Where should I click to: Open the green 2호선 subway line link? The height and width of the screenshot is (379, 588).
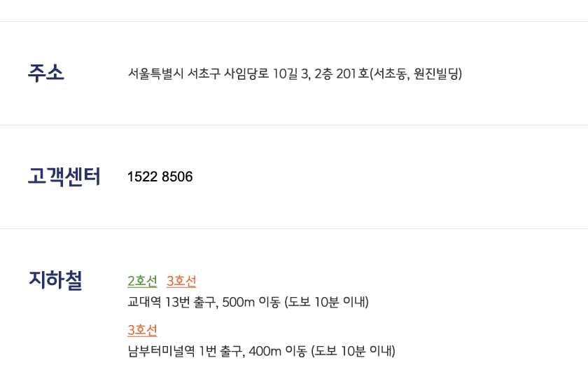tap(143, 281)
